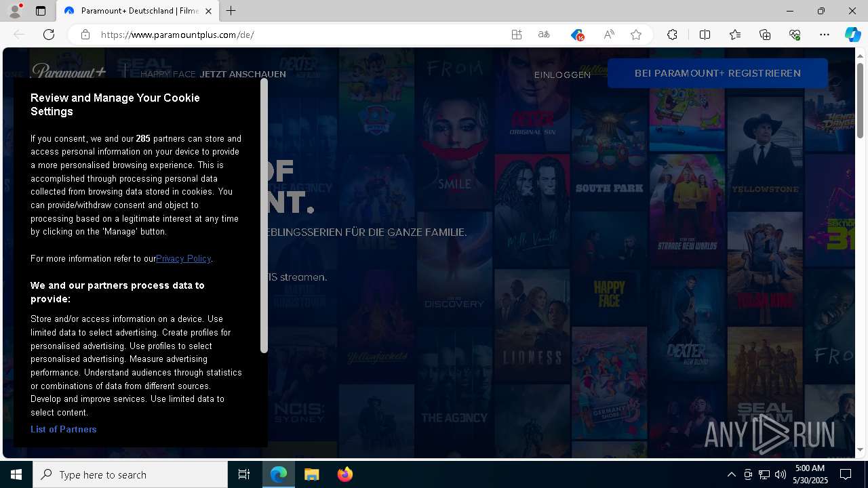868x488 pixels.
Task: Show hidden system tray icons
Action: pos(731,474)
